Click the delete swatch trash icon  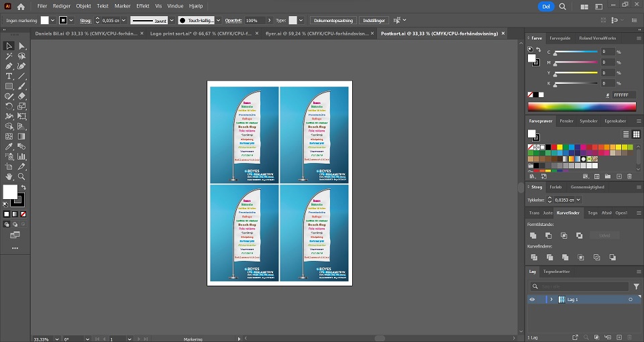629,176
